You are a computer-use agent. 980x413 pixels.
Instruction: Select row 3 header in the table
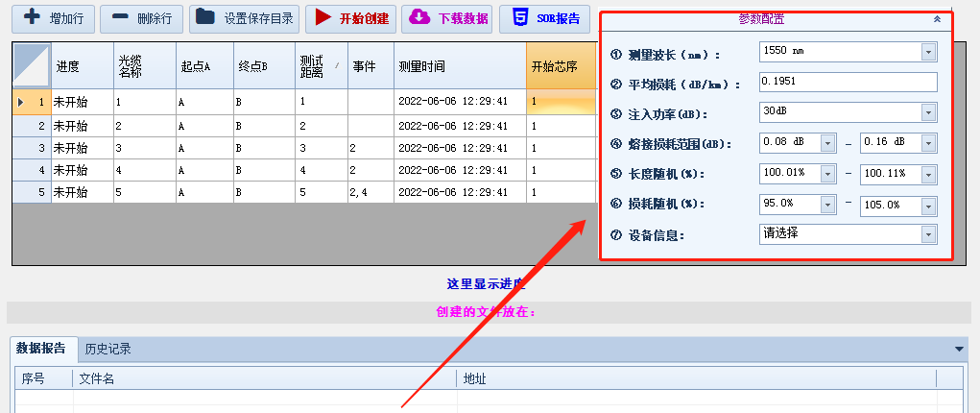coord(32,148)
